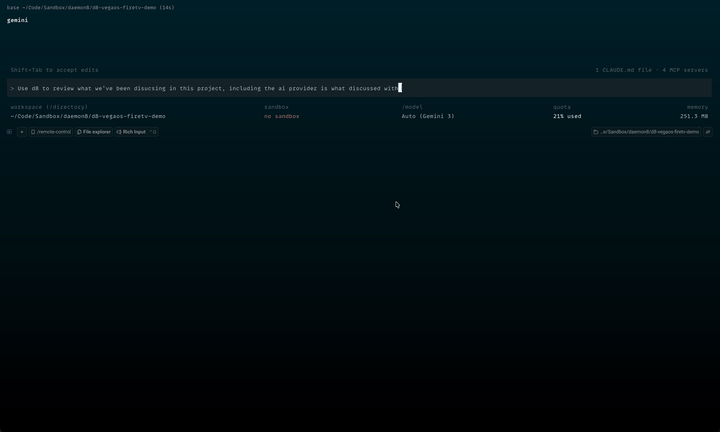Open the File explorer button
This screenshot has height=432, width=720.
[94, 132]
